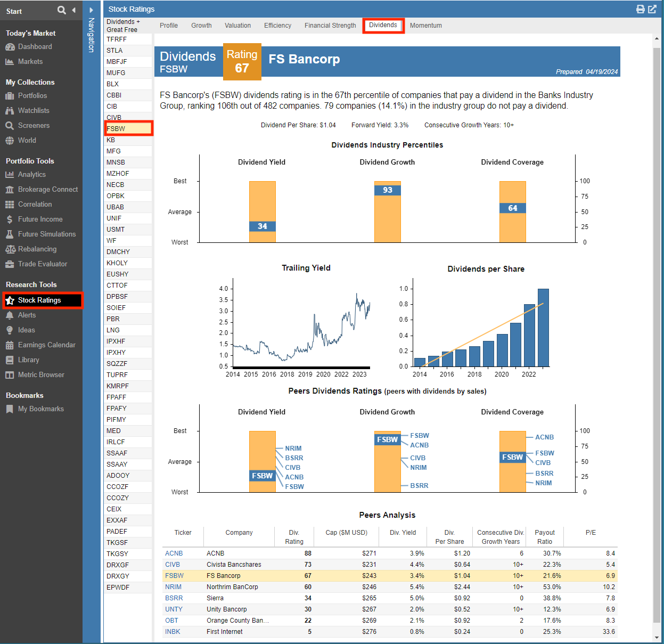Select EPWDF in the ticker list

[x=128, y=588]
